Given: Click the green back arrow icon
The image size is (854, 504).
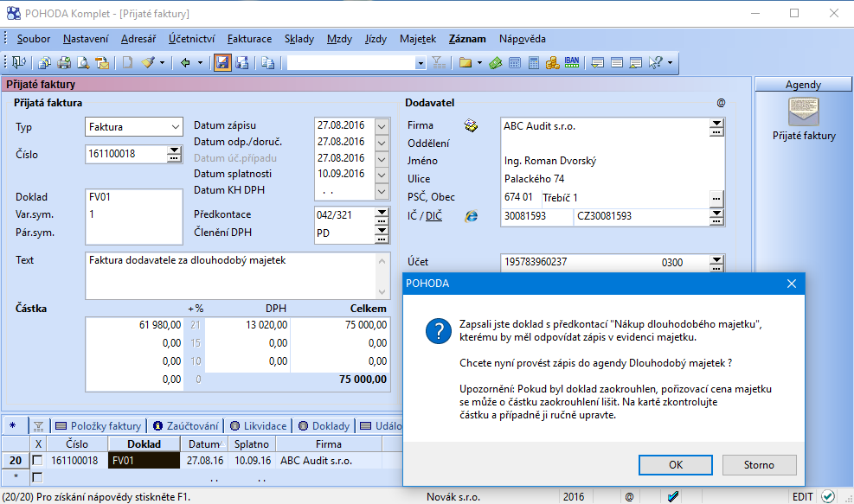Looking at the screenshot, I should [185, 62].
